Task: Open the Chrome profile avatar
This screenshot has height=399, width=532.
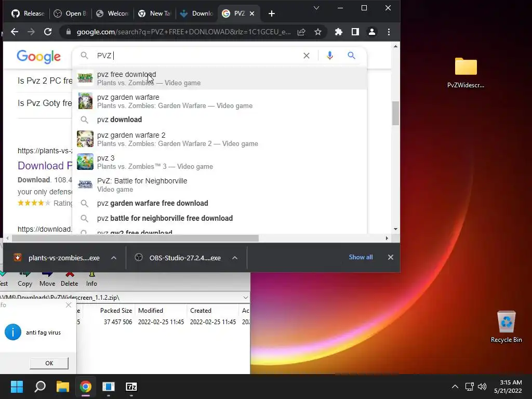Action: pos(372,32)
